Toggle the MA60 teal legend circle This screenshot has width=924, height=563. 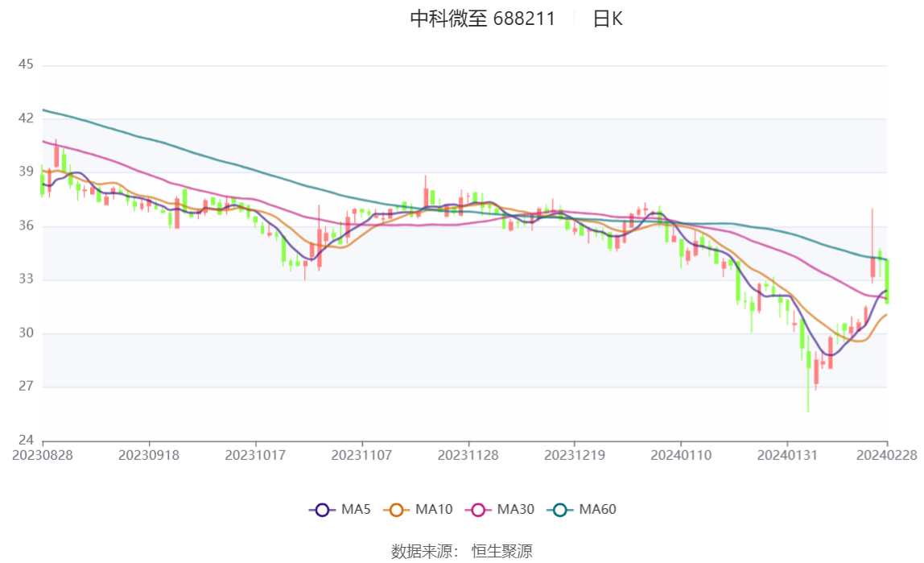(x=560, y=510)
